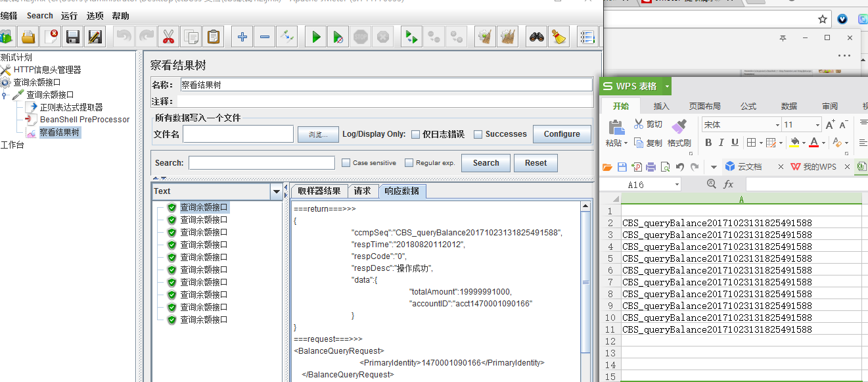Check the Case sensitive option
Viewport: 868px width, 382px height.
[346, 163]
